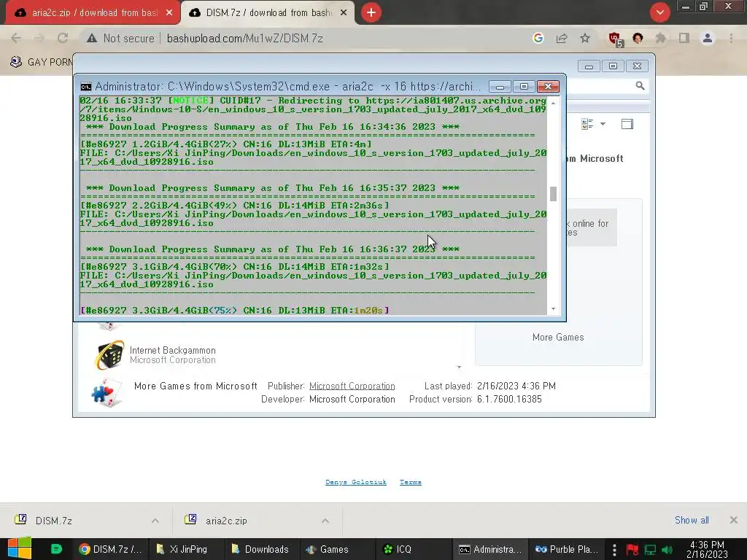Open Chrome's three-dot menu
Screen dimensions: 747x560
[731, 38]
